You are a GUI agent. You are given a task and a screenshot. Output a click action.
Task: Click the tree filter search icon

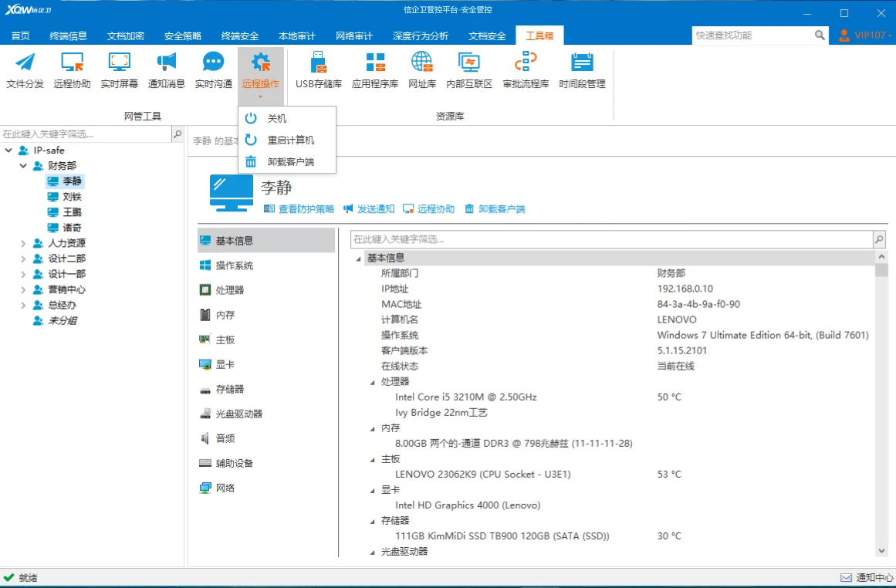tap(178, 134)
